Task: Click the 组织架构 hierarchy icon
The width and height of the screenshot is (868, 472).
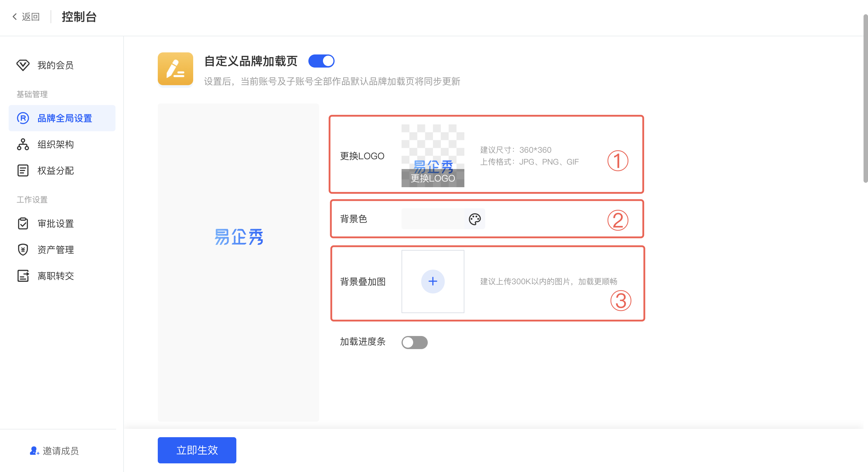Action: pos(23,144)
